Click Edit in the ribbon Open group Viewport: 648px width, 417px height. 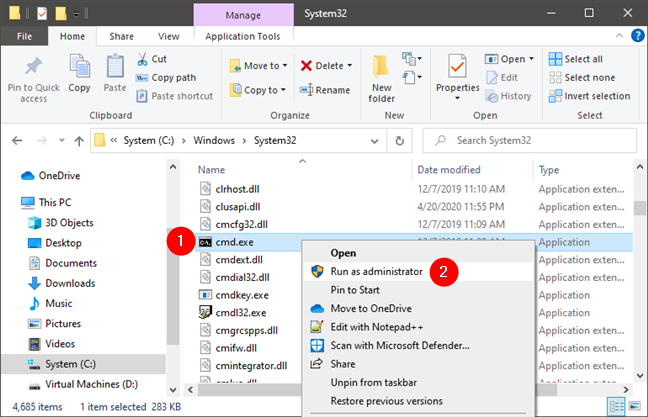pyautogui.click(x=502, y=78)
